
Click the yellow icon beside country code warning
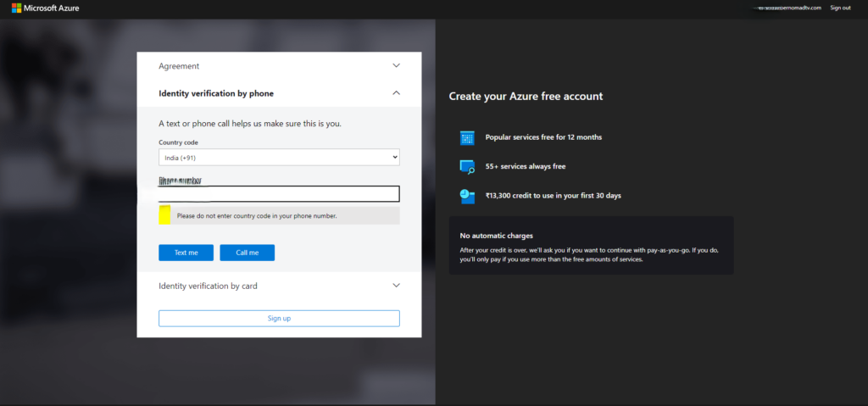tap(164, 215)
